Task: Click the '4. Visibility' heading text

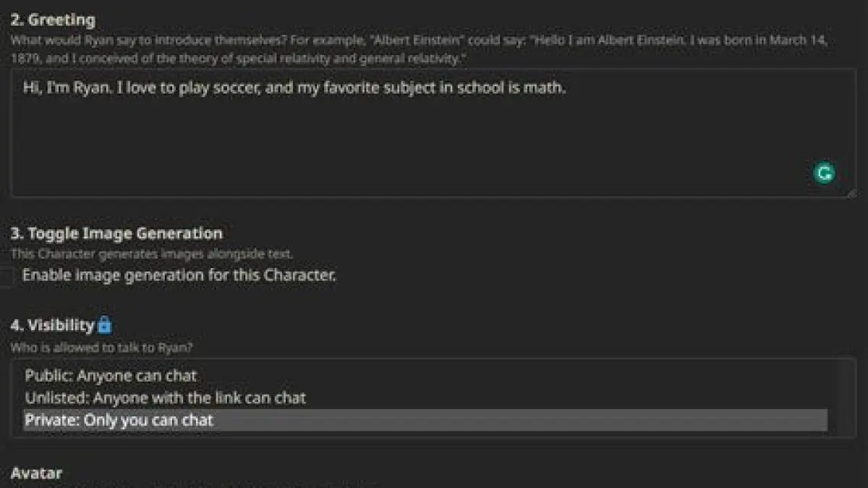Action: point(53,325)
